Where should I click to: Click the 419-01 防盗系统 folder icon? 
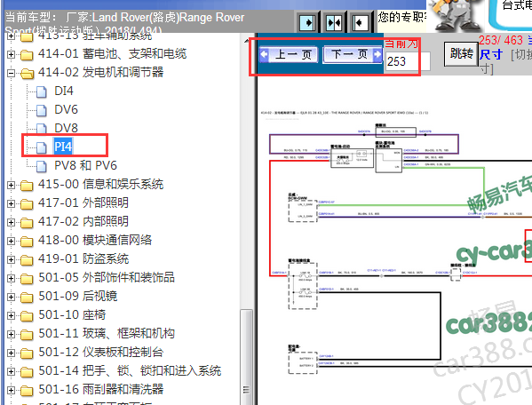(x=27, y=260)
